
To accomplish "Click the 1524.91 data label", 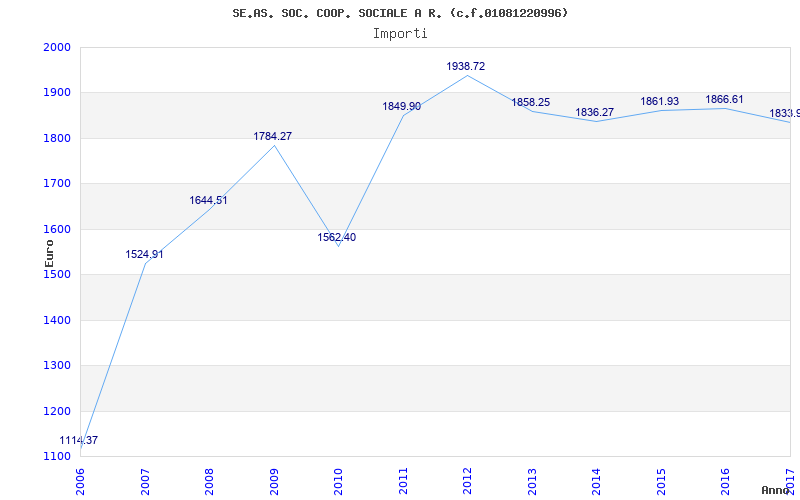I will (144, 254).
